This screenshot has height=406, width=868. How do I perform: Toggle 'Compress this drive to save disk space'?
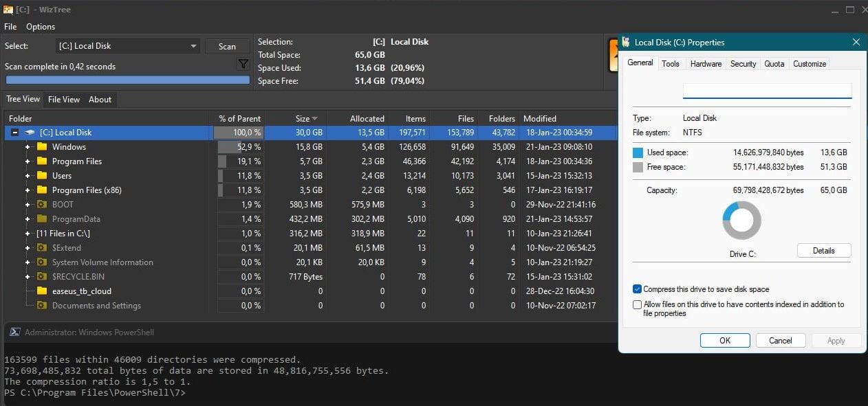[x=637, y=289]
